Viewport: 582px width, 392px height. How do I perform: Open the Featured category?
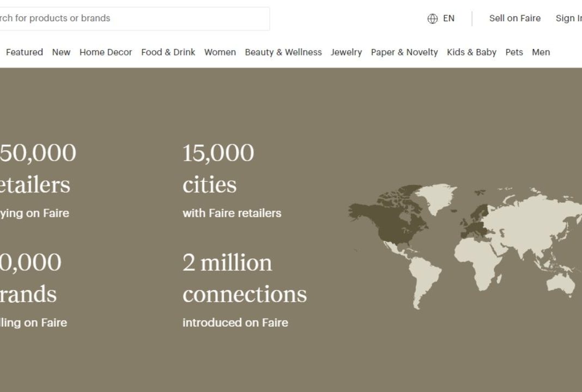pos(25,52)
